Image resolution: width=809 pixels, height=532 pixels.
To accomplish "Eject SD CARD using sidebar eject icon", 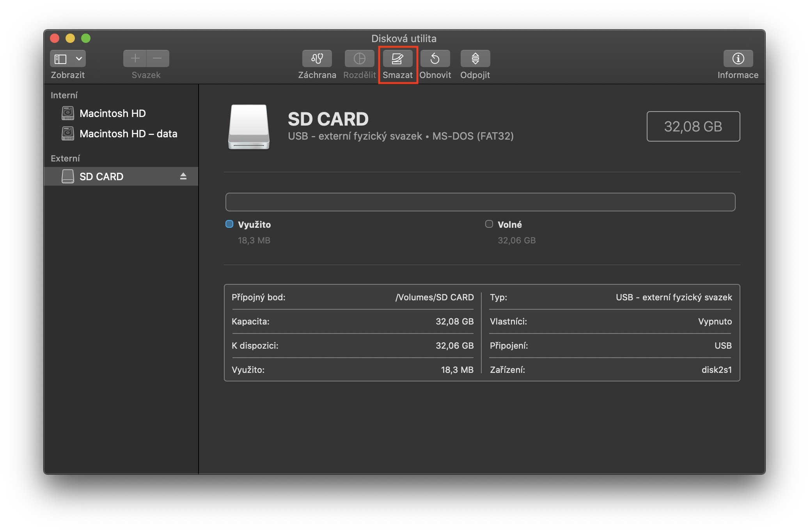I will coord(183,176).
